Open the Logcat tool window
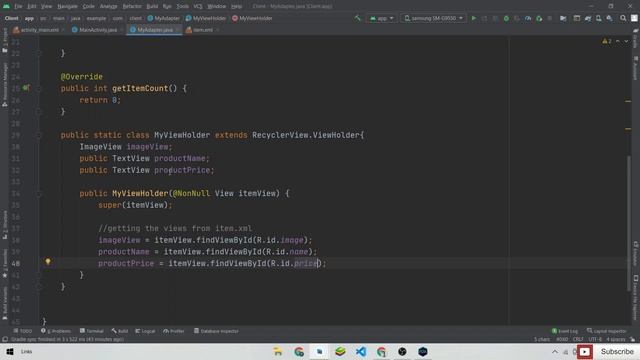 145,331
